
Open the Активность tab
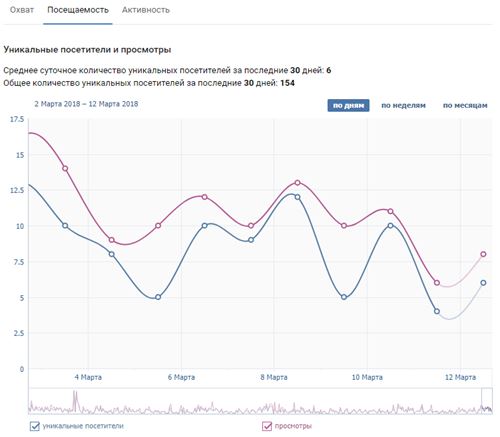tap(146, 10)
